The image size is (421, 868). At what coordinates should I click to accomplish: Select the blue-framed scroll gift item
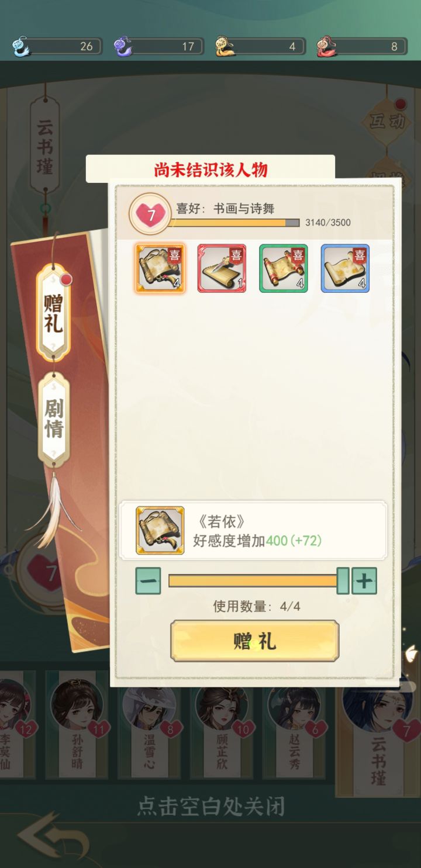coord(345,268)
